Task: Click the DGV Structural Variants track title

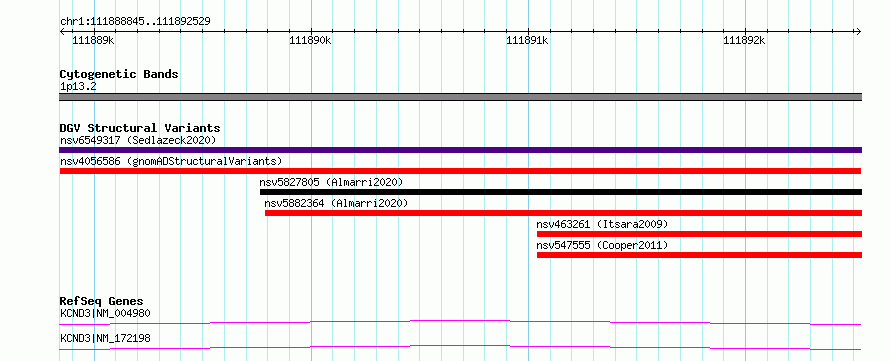Action: click(x=140, y=128)
